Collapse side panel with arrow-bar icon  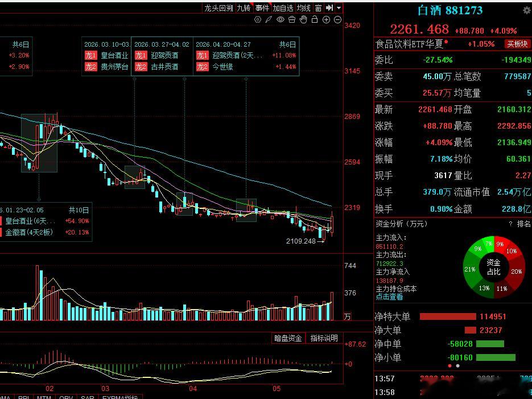point(329,8)
